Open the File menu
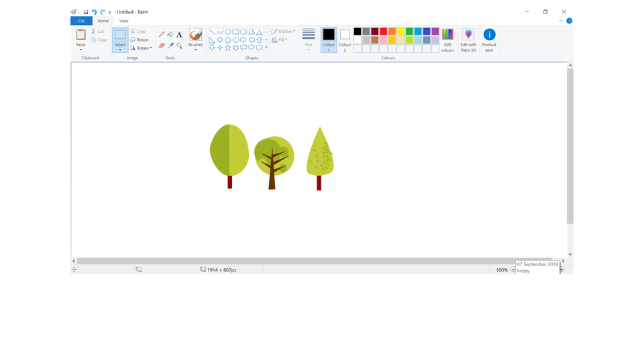644x362 pixels. point(81,21)
